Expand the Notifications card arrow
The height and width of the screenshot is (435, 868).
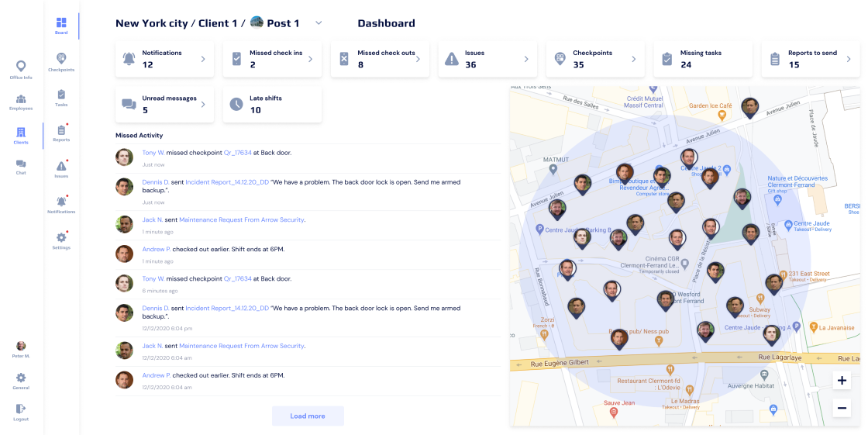(x=203, y=59)
